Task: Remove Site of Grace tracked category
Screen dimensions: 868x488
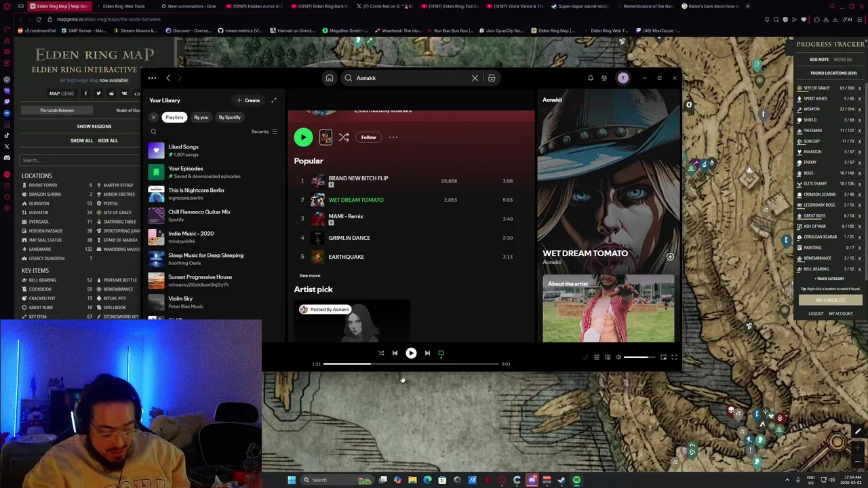Action: [x=859, y=88]
